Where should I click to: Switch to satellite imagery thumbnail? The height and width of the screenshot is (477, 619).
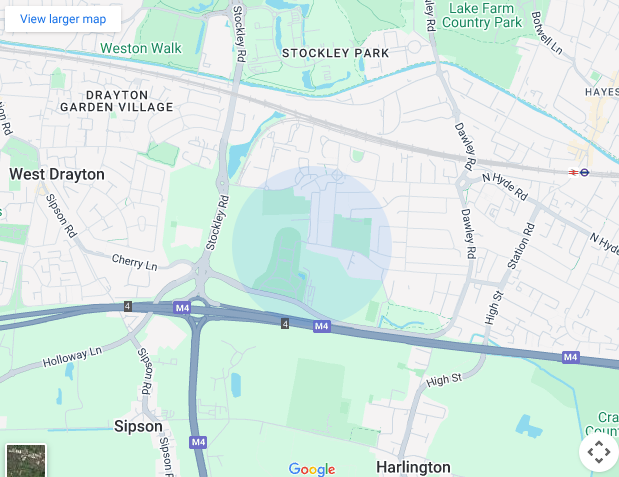pos(26,460)
